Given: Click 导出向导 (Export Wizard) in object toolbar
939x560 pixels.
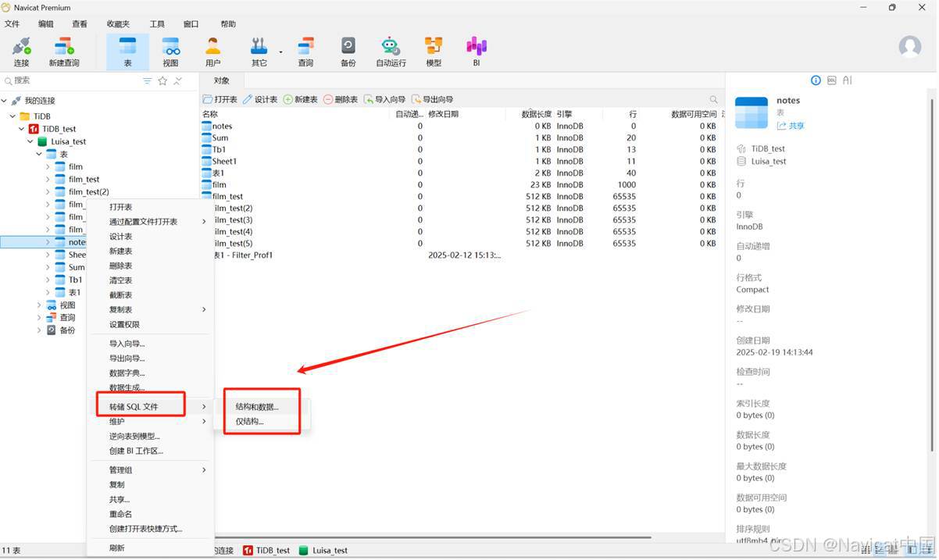Looking at the screenshot, I should (x=433, y=99).
